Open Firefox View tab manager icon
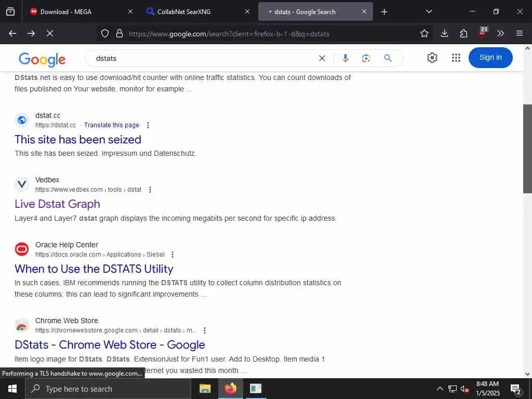This screenshot has width=532, height=399. coord(10,11)
